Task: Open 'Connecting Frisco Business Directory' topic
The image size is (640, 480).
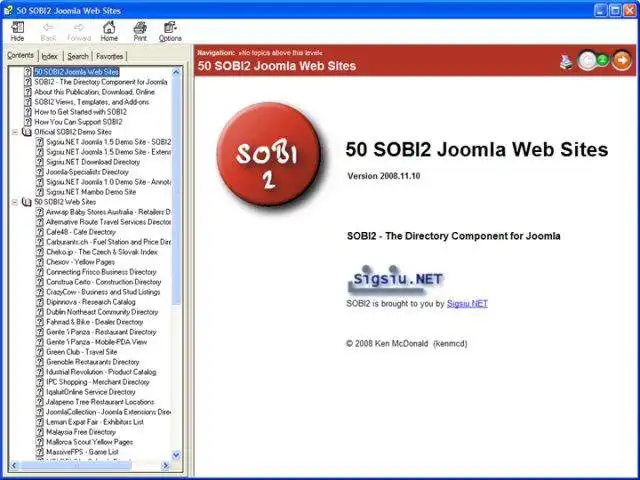Action: click(x=101, y=272)
